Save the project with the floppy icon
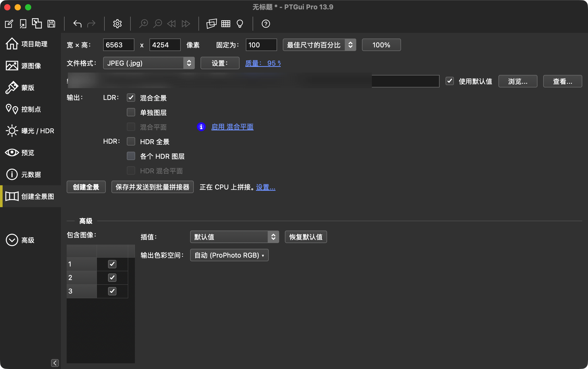The width and height of the screenshot is (588, 369). click(51, 24)
